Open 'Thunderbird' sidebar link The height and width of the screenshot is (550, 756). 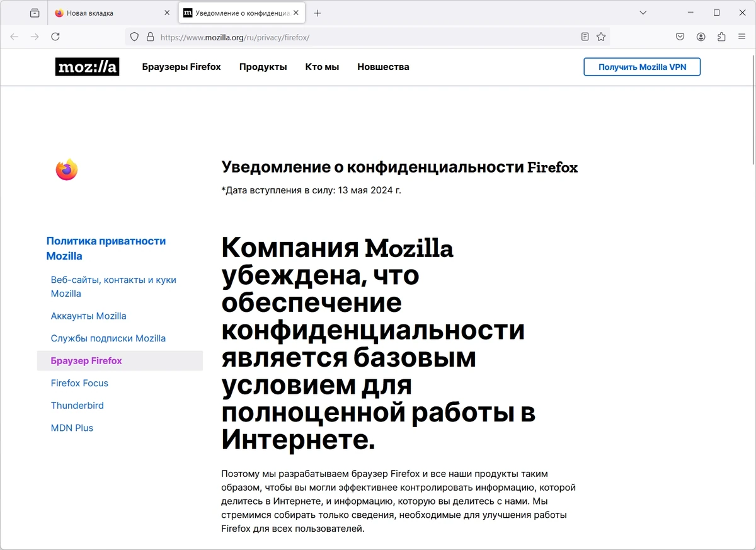click(77, 405)
